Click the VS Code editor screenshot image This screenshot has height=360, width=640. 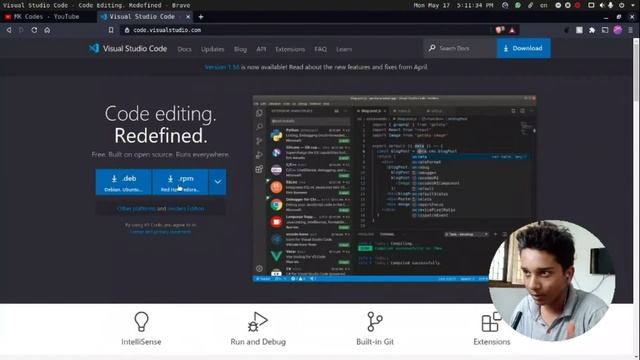(394, 189)
